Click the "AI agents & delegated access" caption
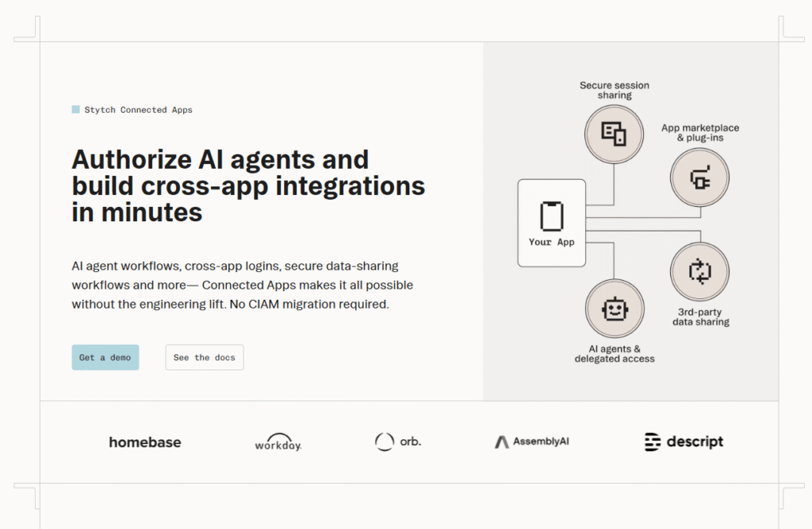The height and width of the screenshot is (529, 812). tap(615, 354)
